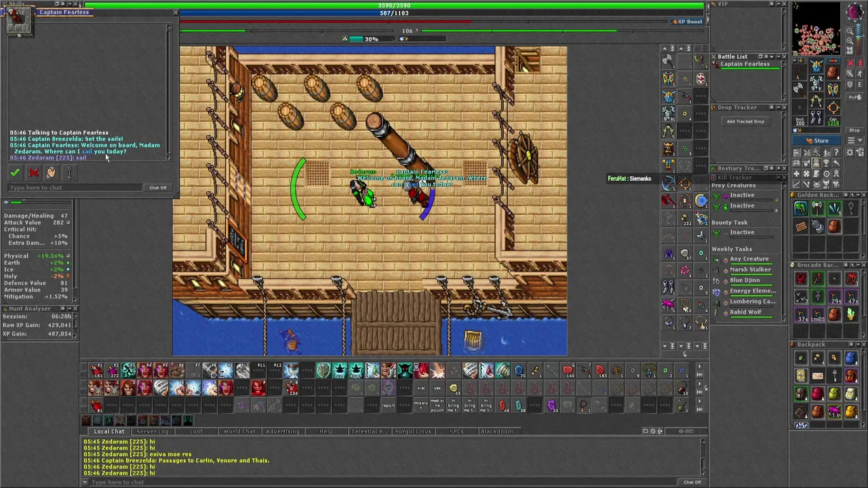Click Add Tracked Drop button
This screenshot has width=868, height=488.
745,121
